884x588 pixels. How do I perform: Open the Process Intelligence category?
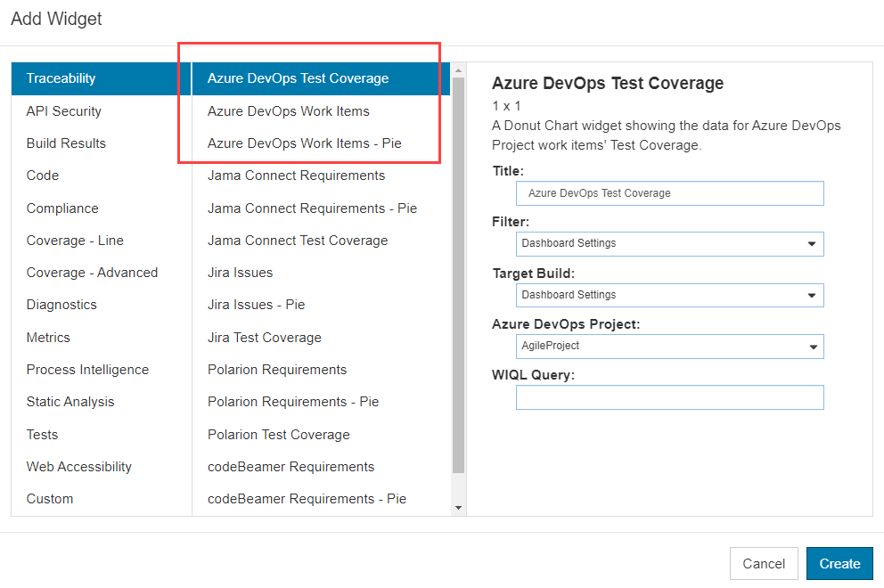coord(87,370)
